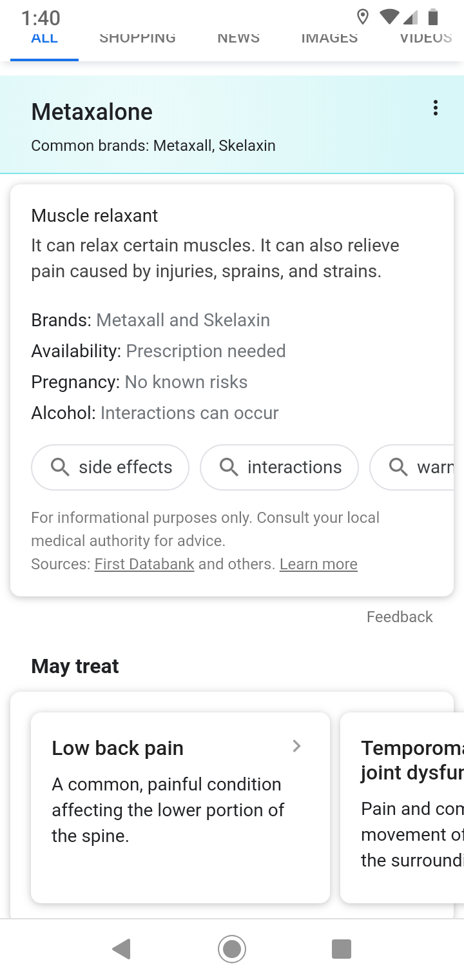Open the three-dot menu beside Metaxalone
This screenshot has width=464, height=980.
coord(436,108)
